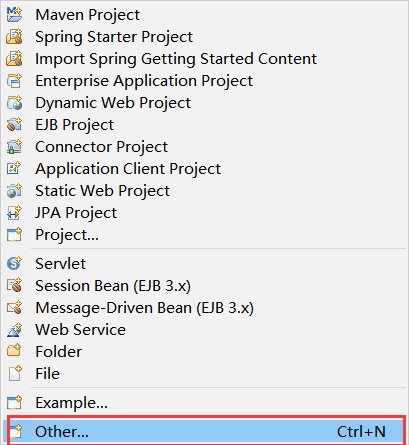Click the Dynamic Web Project globe icon

click(x=14, y=103)
